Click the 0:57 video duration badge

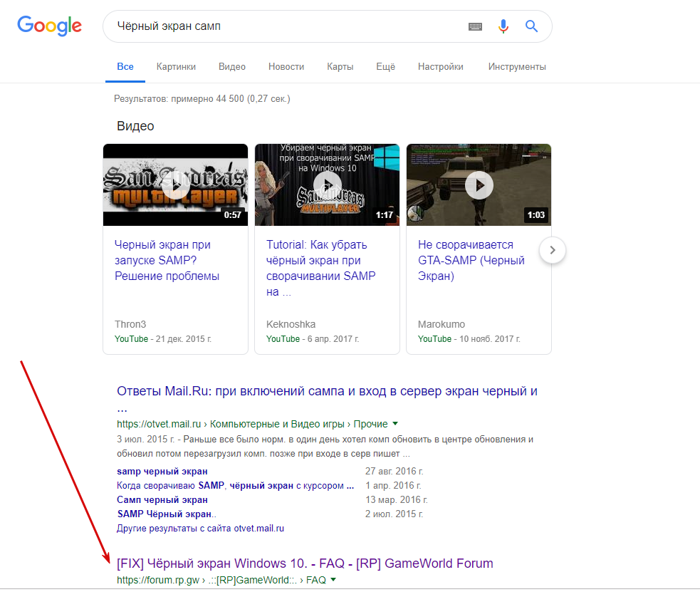tap(233, 214)
